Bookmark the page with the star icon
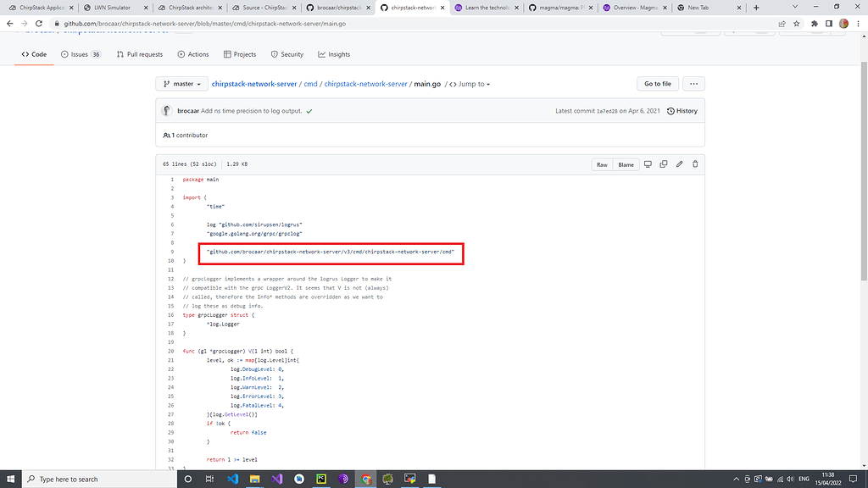 pos(796,25)
